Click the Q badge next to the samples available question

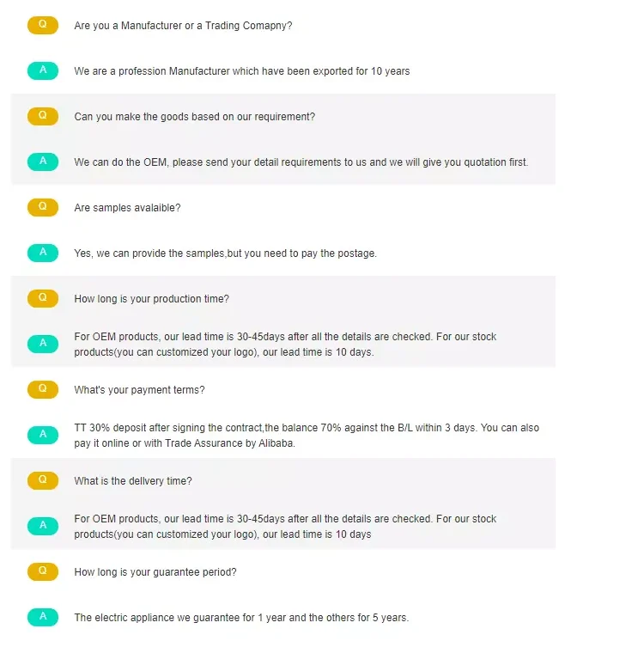click(x=43, y=207)
